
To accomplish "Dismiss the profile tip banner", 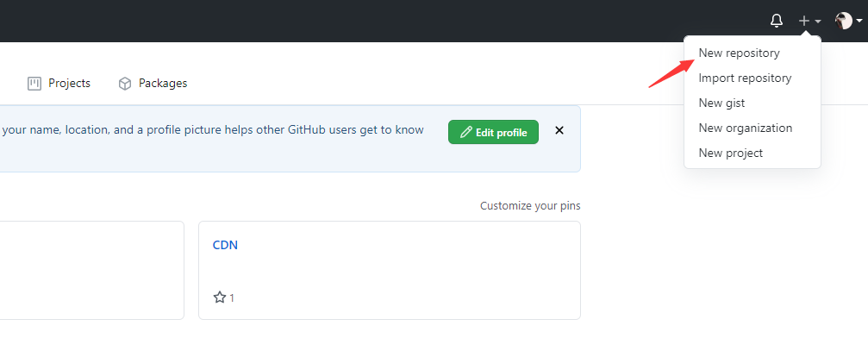I will pyautogui.click(x=559, y=130).
